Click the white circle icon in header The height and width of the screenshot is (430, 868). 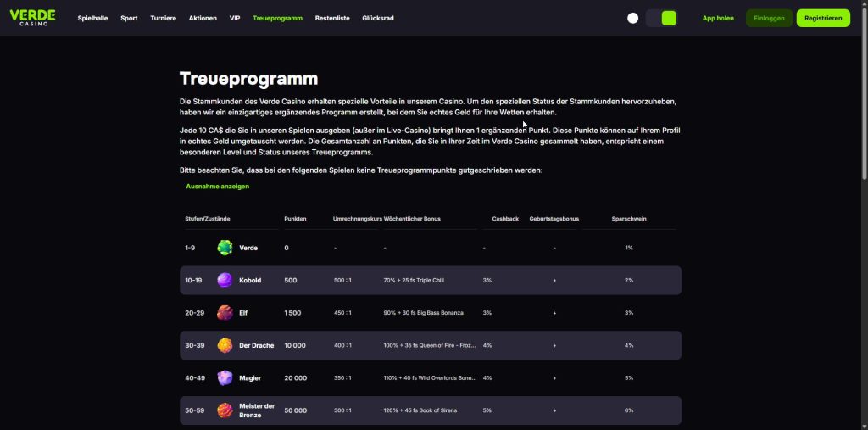[632, 19]
